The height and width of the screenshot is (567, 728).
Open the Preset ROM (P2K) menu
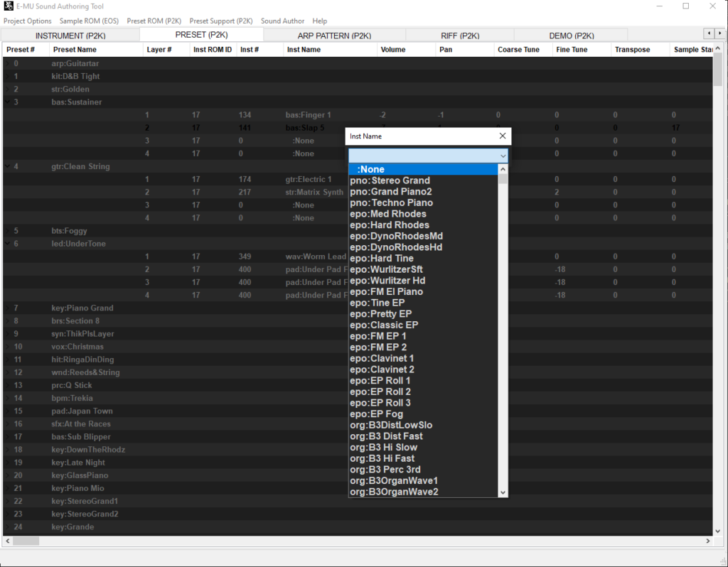pyautogui.click(x=154, y=21)
